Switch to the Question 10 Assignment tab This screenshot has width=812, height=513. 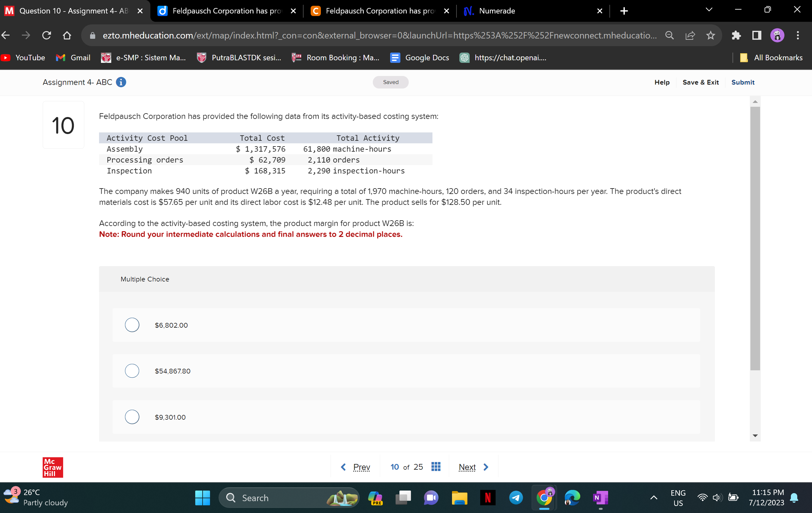pos(67,11)
